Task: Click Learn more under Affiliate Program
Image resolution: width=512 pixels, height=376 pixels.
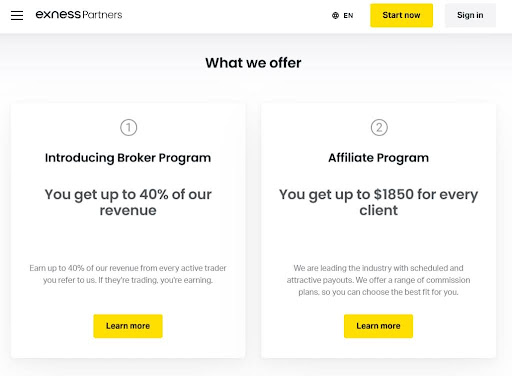Action: click(378, 326)
